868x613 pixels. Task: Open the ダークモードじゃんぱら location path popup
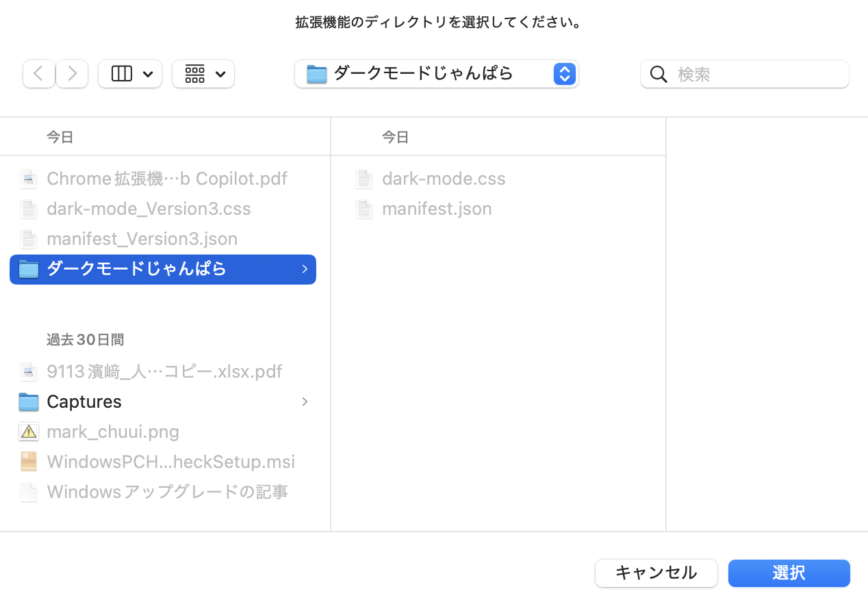tap(436, 74)
